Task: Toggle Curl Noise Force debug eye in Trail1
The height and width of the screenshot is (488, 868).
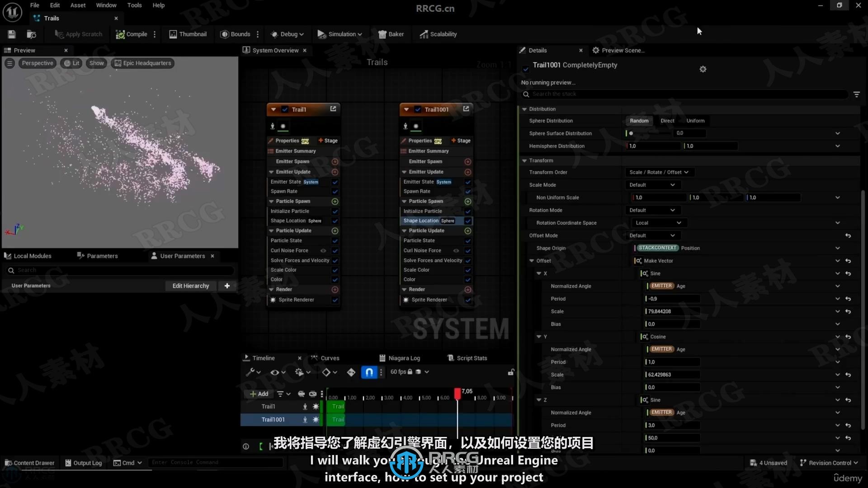Action: click(323, 251)
